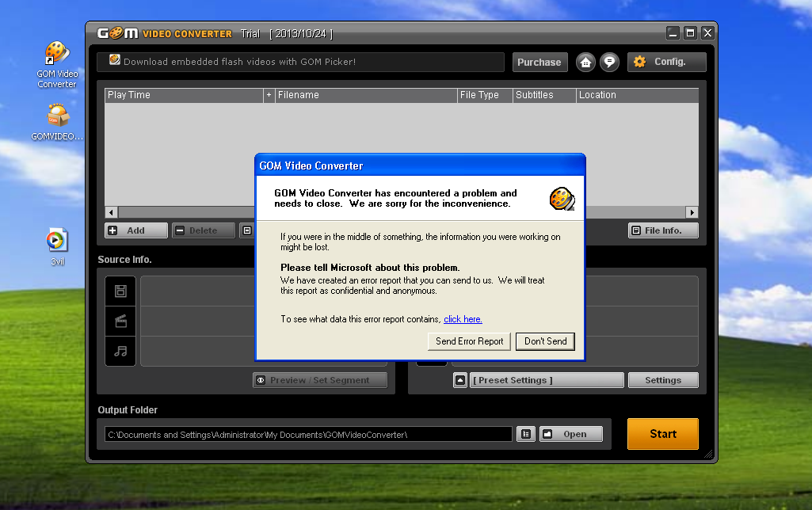Choose Don't Send in the error dialog
This screenshot has width=812, height=510.
point(545,341)
